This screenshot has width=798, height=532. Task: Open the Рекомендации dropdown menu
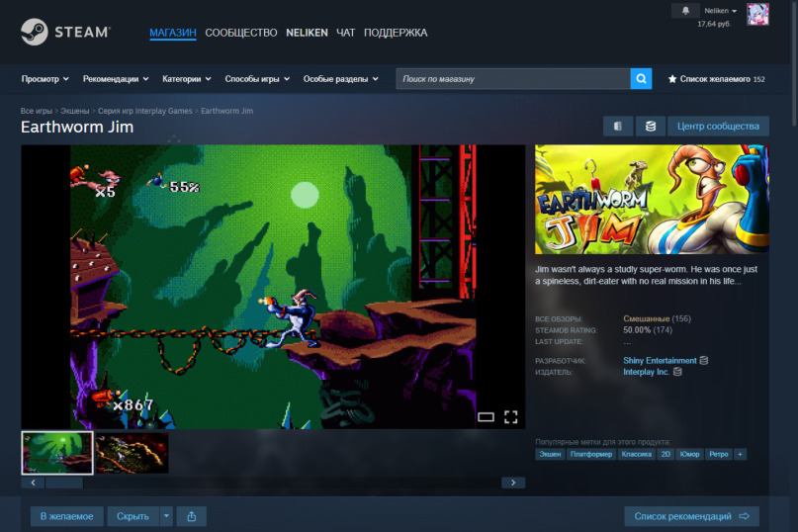pyautogui.click(x=116, y=79)
